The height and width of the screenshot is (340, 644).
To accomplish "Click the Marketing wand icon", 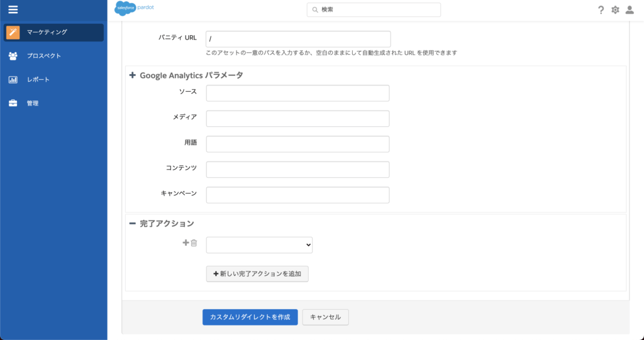I will coord(13,33).
